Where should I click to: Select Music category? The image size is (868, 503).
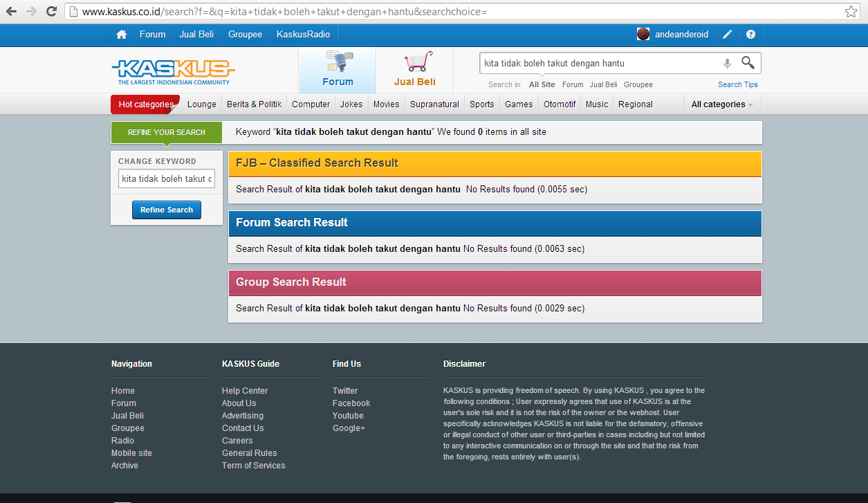(597, 104)
